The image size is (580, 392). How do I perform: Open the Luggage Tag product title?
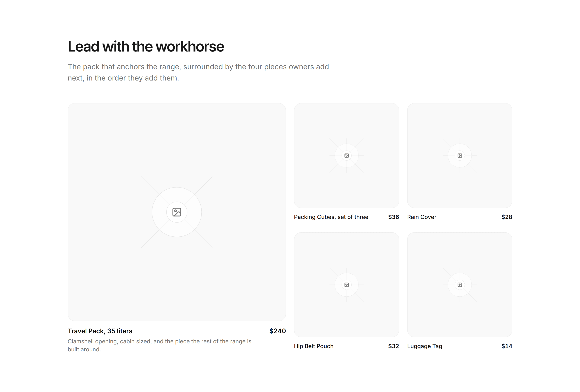[425, 346]
